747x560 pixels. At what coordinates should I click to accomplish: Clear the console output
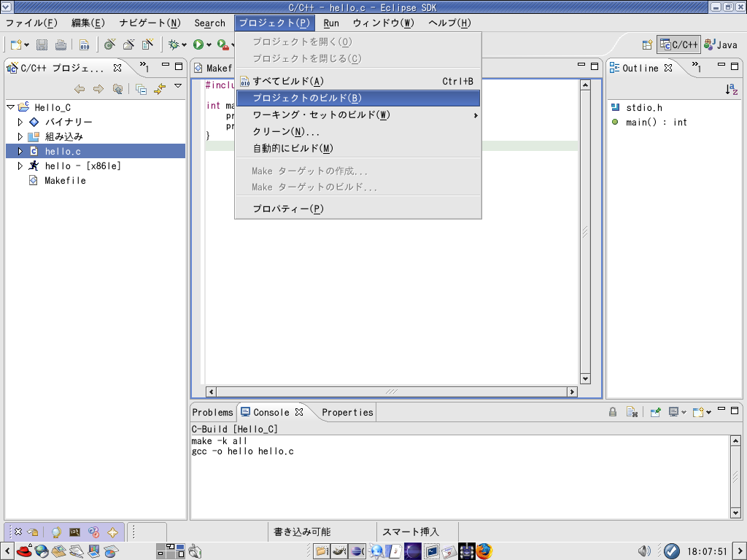pyautogui.click(x=632, y=412)
